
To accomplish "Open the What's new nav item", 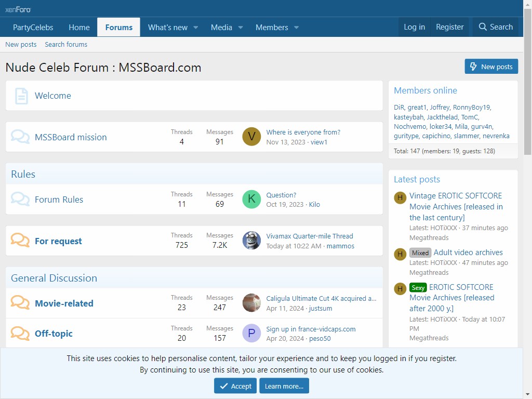I will pyautogui.click(x=168, y=28).
